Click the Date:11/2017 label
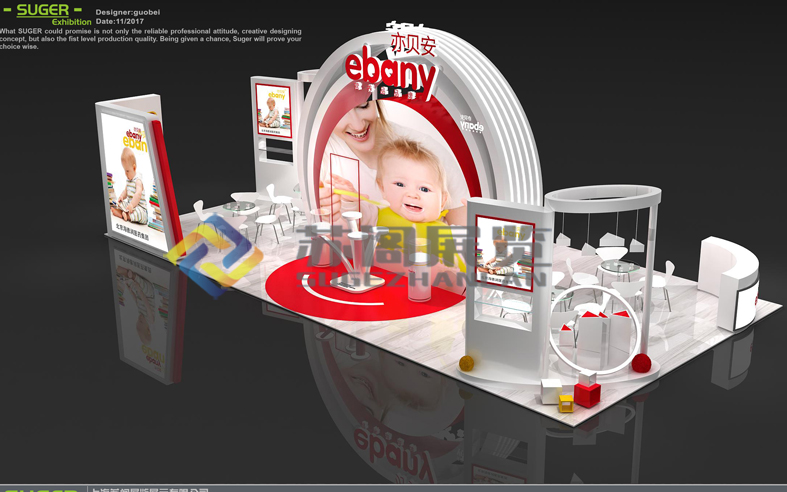Screen dimensions: 787x492 120,21
